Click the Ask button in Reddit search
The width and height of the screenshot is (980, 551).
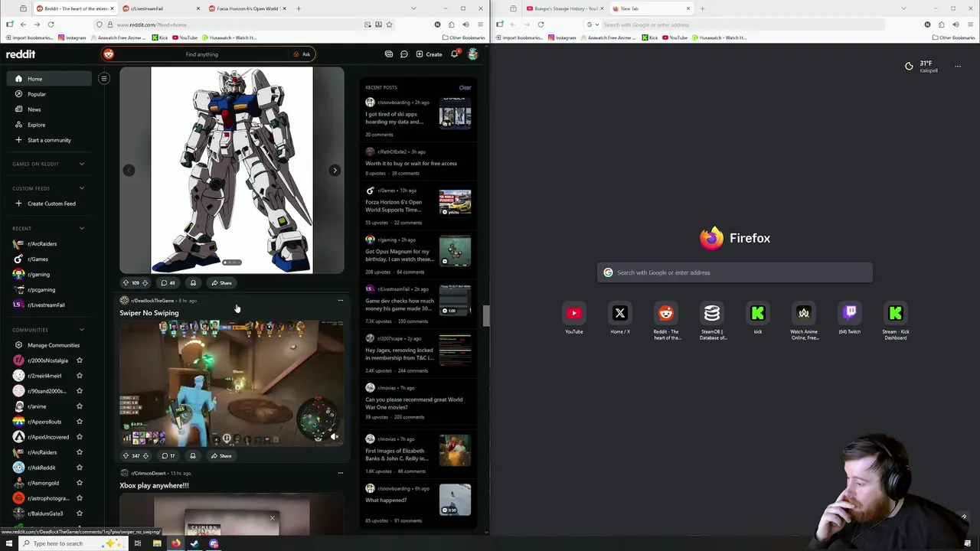tap(302, 54)
